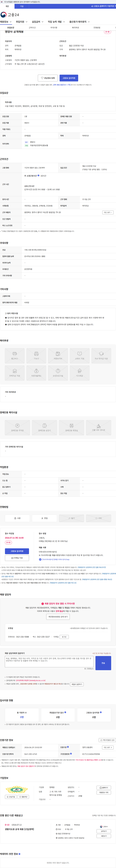
Task: Select the 차량유지비 welfare icon
Action: point(58,356)
